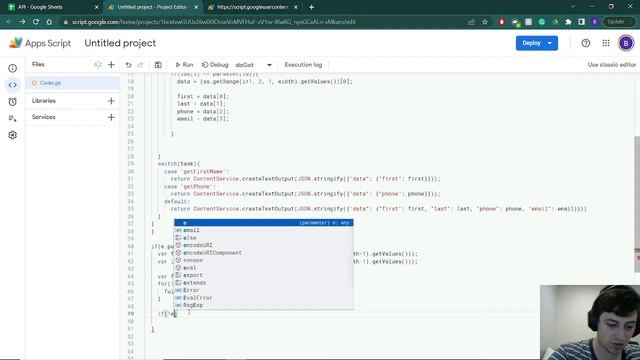Select the 'extends' autocomplete suggestion
The height and width of the screenshot is (360, 640).
pyautogui.click(x=264, y=282)
